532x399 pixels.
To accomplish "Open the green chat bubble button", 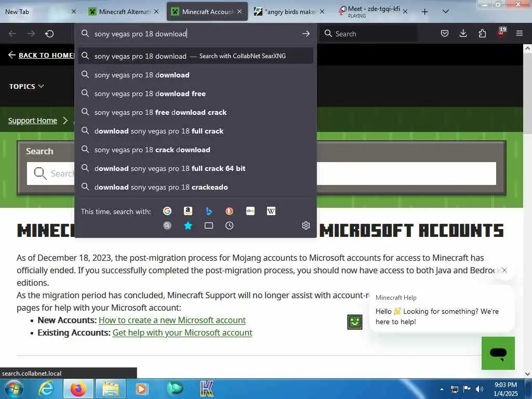I will (498, 353).
